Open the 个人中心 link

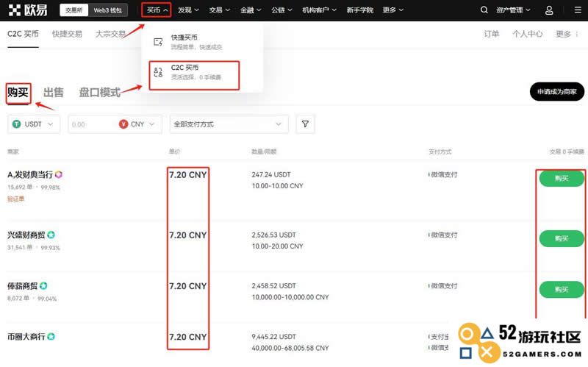(x=527, y=34)
